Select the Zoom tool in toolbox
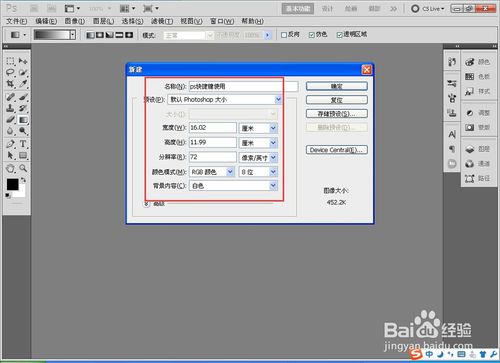Screen dimensions: 500x363 coord(23,168)
